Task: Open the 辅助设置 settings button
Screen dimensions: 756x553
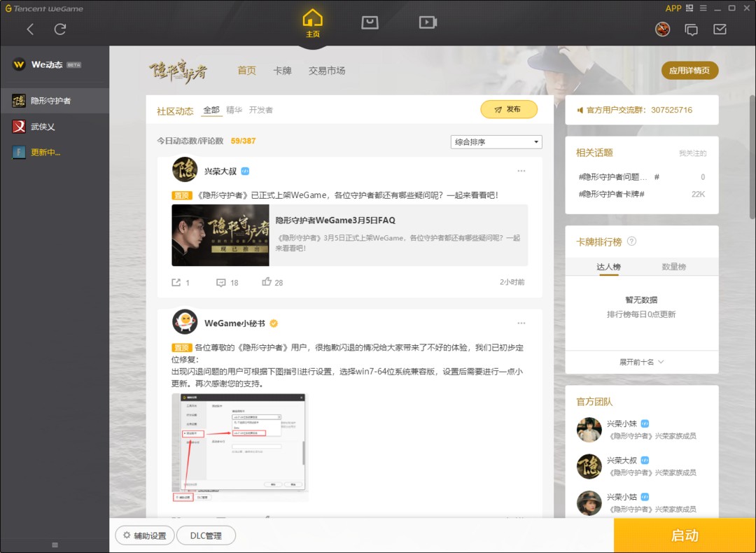Action: 145,535
